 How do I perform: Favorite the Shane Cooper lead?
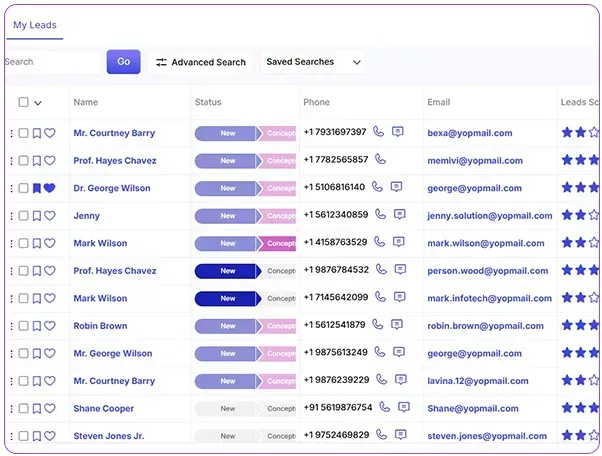click(50, 408)
